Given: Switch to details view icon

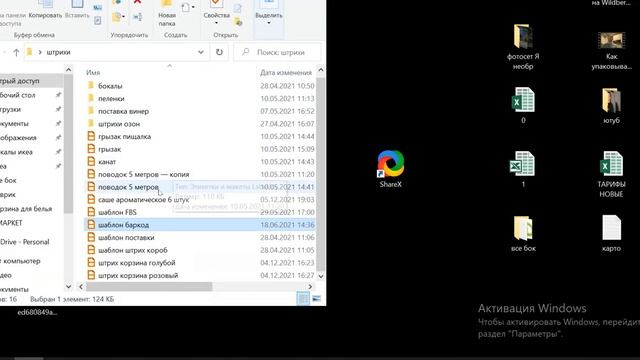Looking at the screenshot, I should pos(303,299).
